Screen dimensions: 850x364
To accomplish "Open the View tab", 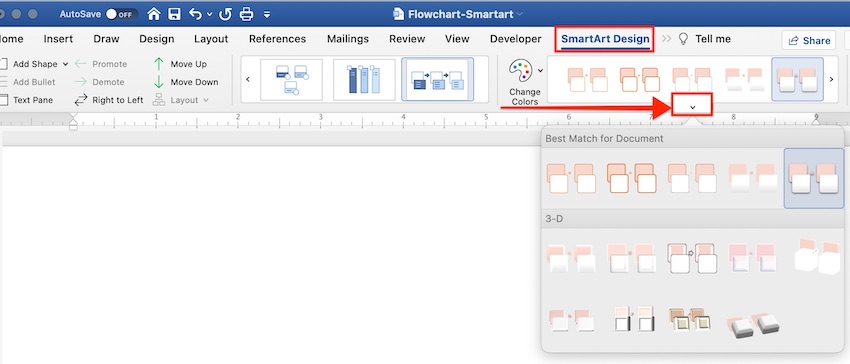I will tap(457, 39).
